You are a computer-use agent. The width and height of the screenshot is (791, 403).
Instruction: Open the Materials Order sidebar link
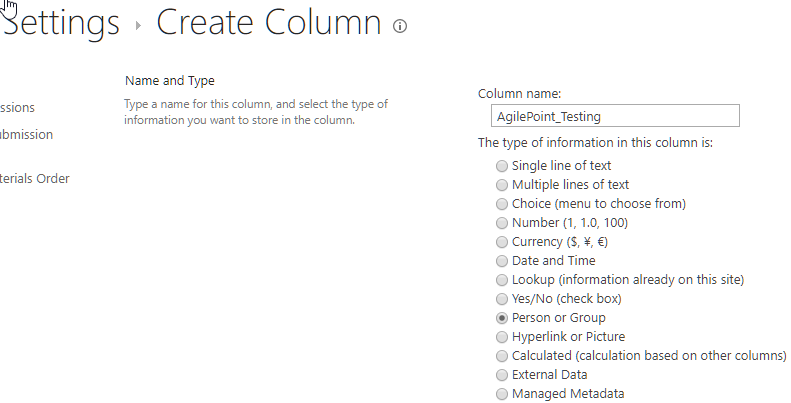[35, 179]
